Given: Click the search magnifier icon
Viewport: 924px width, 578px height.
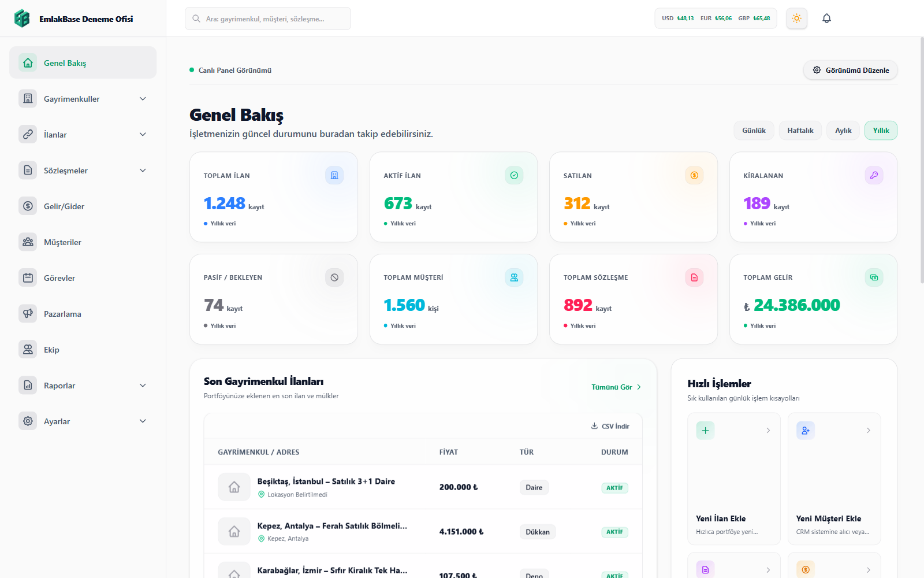Looking at the screenshot, I should 196,18.
